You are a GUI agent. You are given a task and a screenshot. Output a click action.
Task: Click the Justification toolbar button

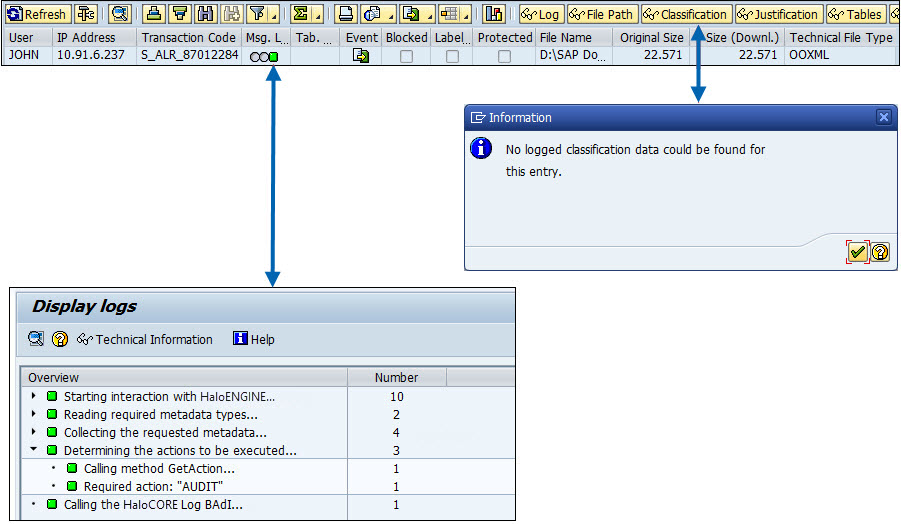[x=779, y=14]
